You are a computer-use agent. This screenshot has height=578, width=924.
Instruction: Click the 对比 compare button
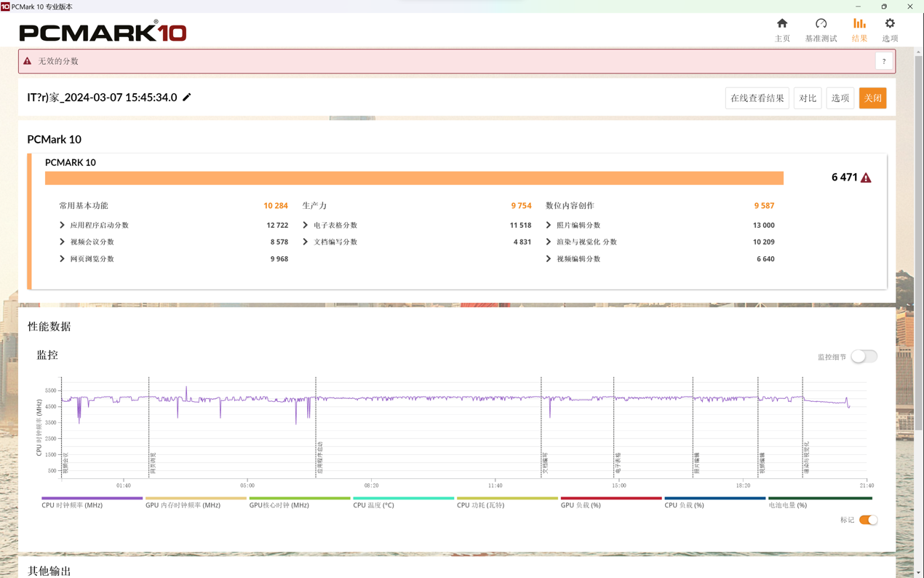pos(808,98)
